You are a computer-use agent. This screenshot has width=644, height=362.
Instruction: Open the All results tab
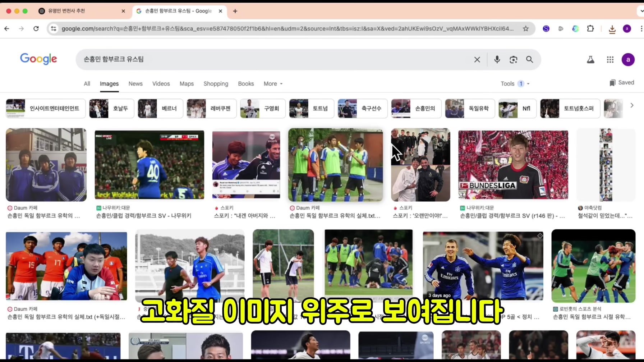[x=87, y=84]
